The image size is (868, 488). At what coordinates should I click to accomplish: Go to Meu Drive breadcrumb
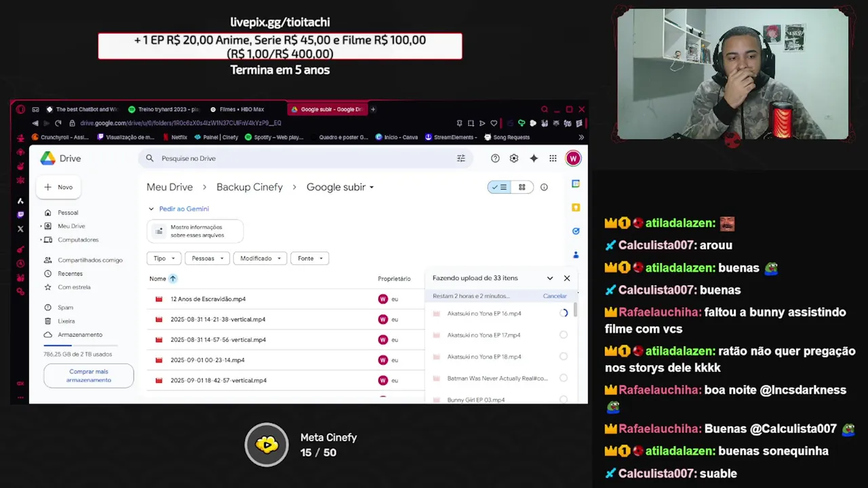point(170,187)
